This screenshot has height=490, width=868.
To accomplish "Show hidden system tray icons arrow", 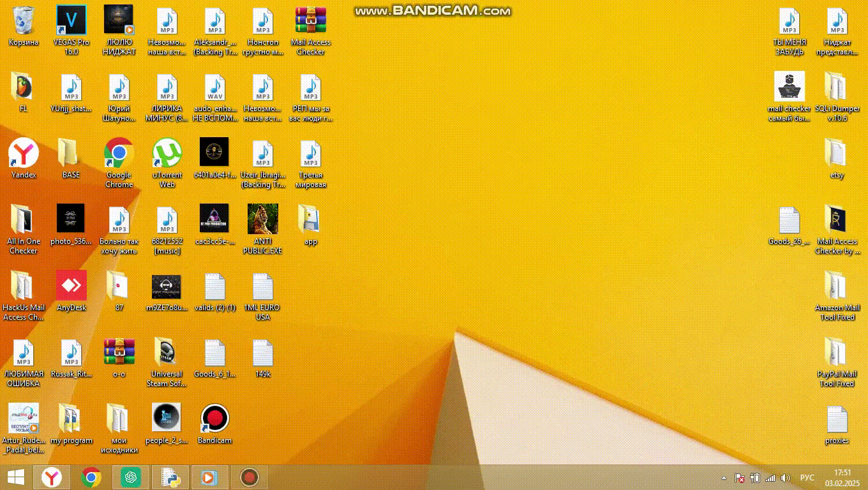I will click(724, 478).
